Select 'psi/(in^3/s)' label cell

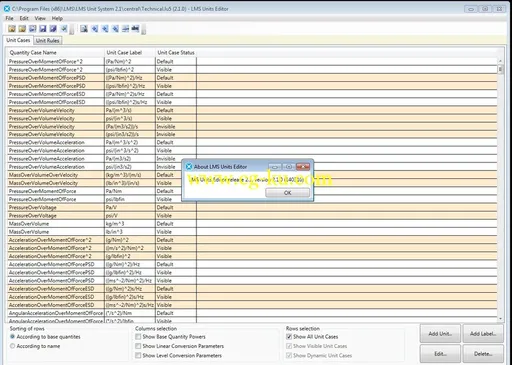pos(130,118)
